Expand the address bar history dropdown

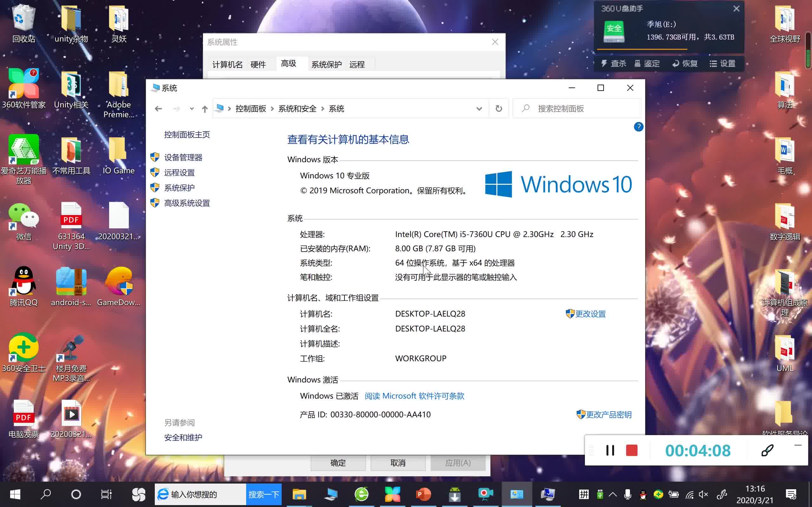pos(479,109)
